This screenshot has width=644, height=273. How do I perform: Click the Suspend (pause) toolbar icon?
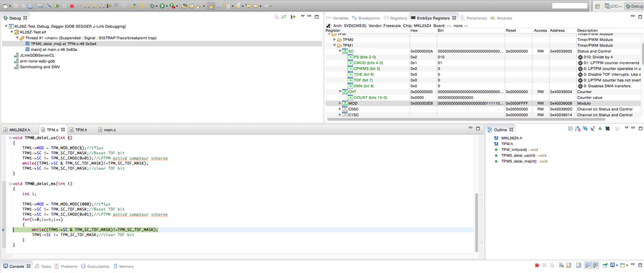coord(64,6)
